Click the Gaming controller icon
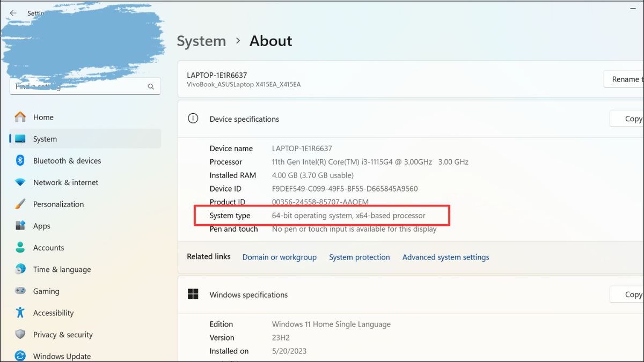The height and width of the screenshot is (362, 644). tap(20, 291)
